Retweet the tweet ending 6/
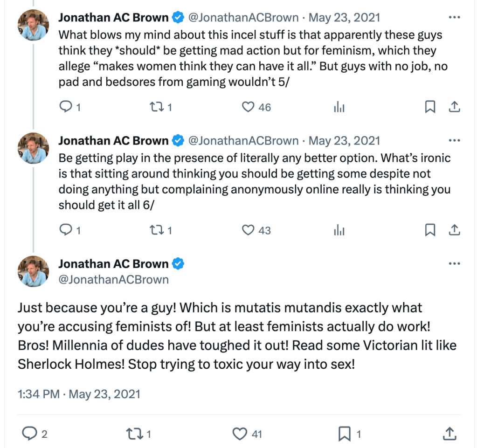 point(154,230)
